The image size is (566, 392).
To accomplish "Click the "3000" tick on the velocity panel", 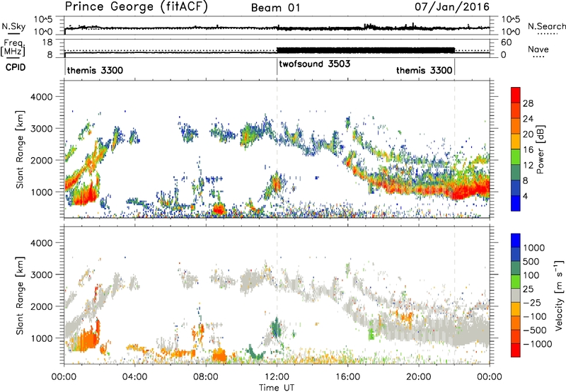I will point(41,275).
